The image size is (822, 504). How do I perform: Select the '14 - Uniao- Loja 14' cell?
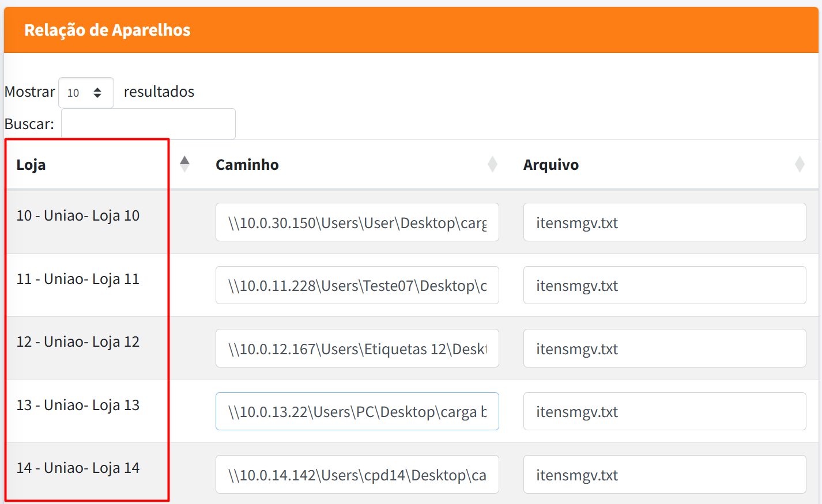(x=78, y=468)
